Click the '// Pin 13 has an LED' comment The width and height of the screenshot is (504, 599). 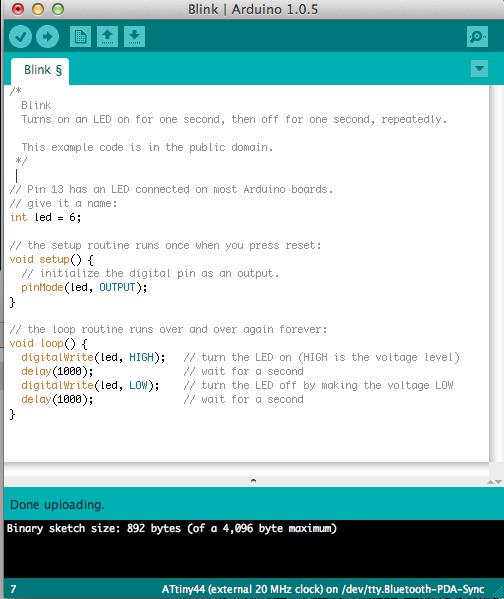(171, 189)
